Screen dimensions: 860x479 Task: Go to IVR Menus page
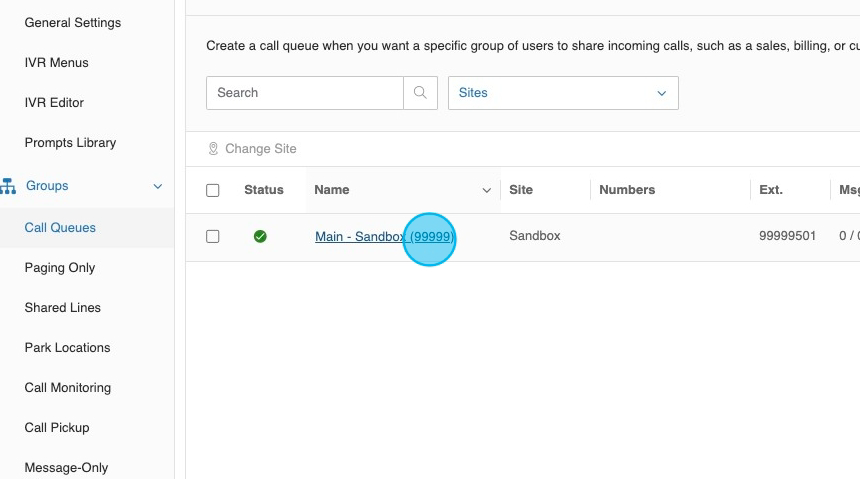(56, 62)
